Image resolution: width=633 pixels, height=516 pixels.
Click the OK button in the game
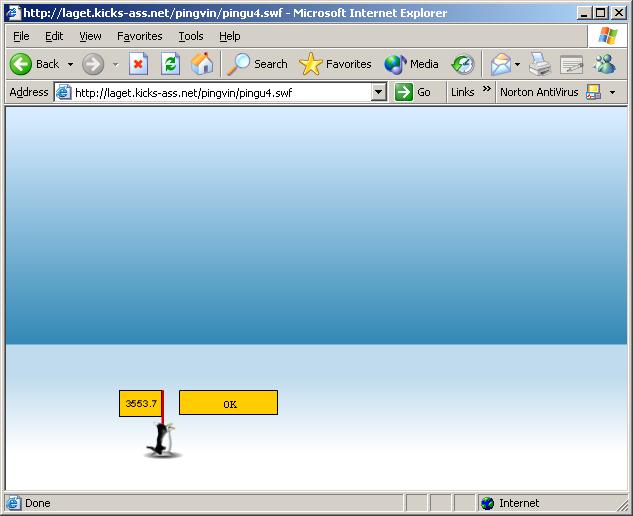click(x=228, y=403)
